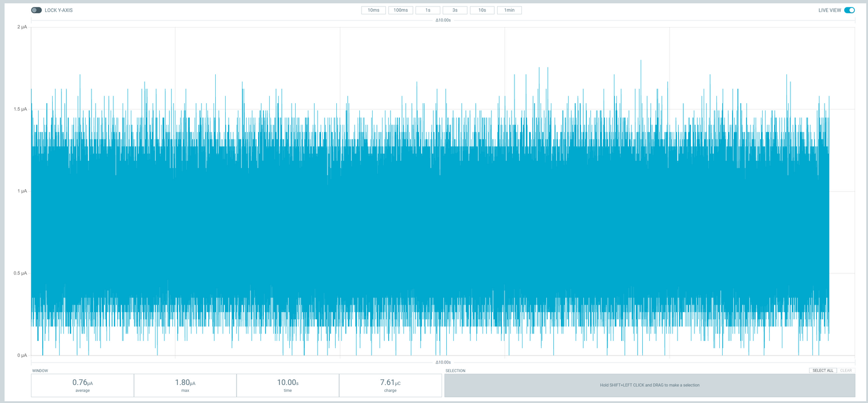
Task: Choose the 1s time span button
Action: click(428, 10)
